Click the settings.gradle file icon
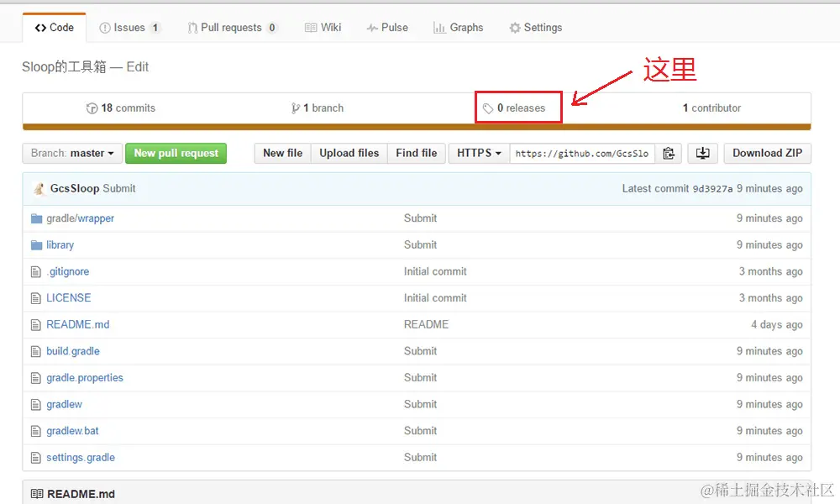 (36, 458)
